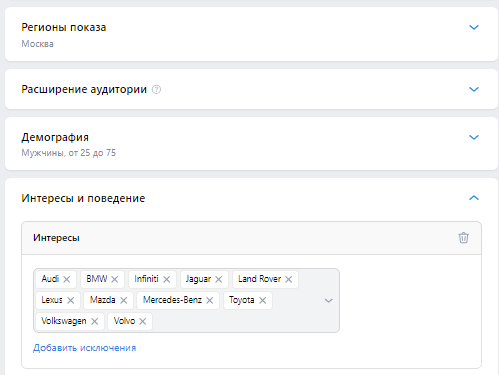499x375 pixels.
Task: Click the Infiniti tag label
Action: click(x=146, y=279)
